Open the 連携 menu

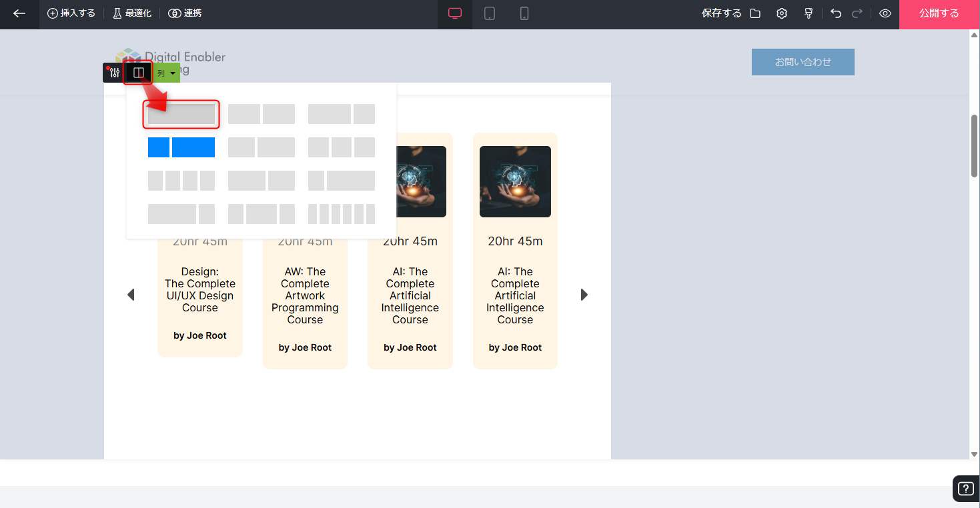click(185, 14)
